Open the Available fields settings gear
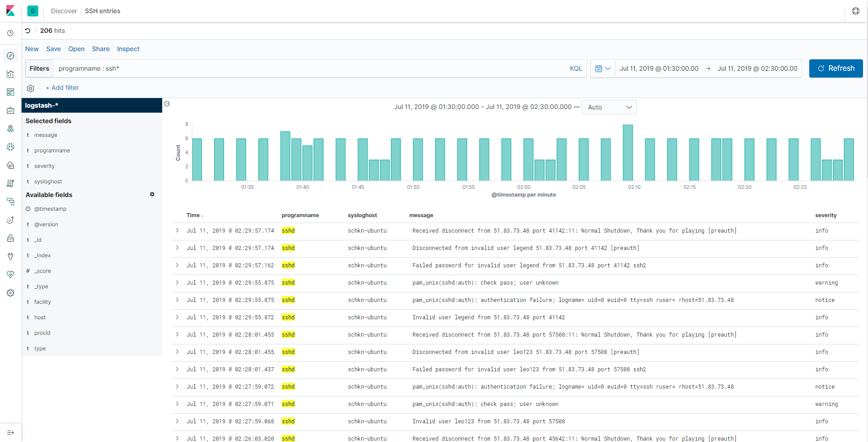This screenshot has height=442, width=868. click(x=152, y=194)
